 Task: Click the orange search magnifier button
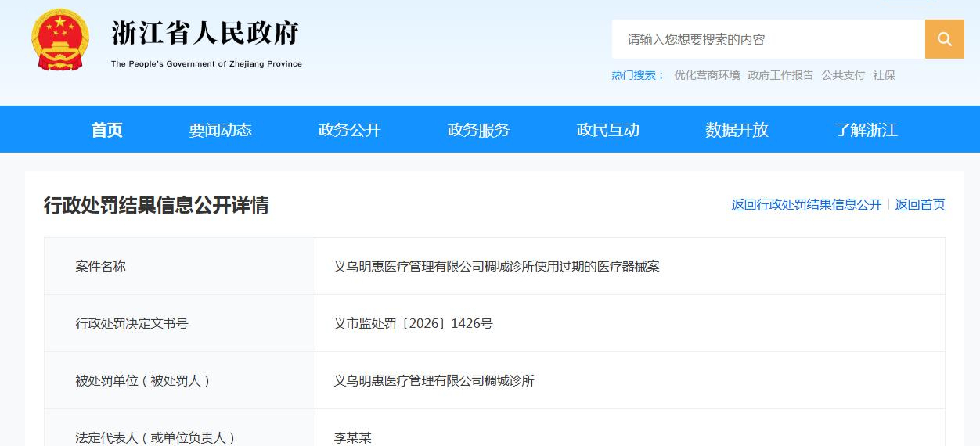[x=944, y=39]
